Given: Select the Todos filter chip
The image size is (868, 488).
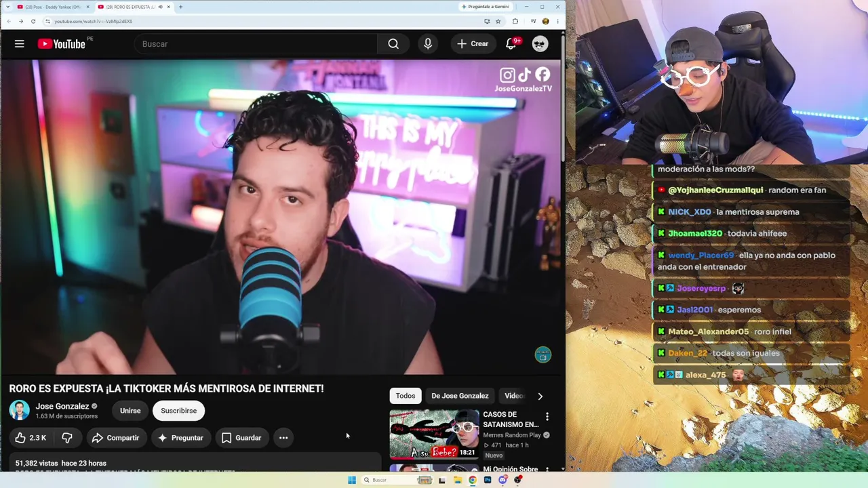Looking at the screenshot, I should pos(406,396).
